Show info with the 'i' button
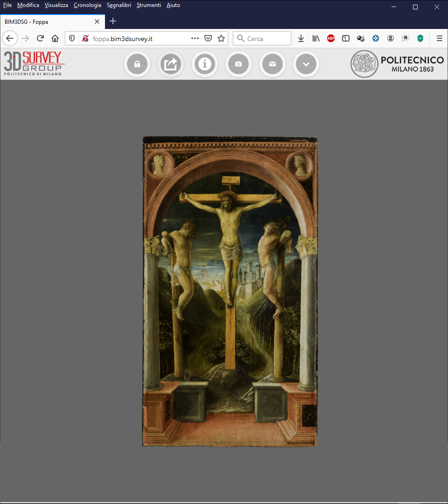The image size is (448, 504). pos(205,64)
